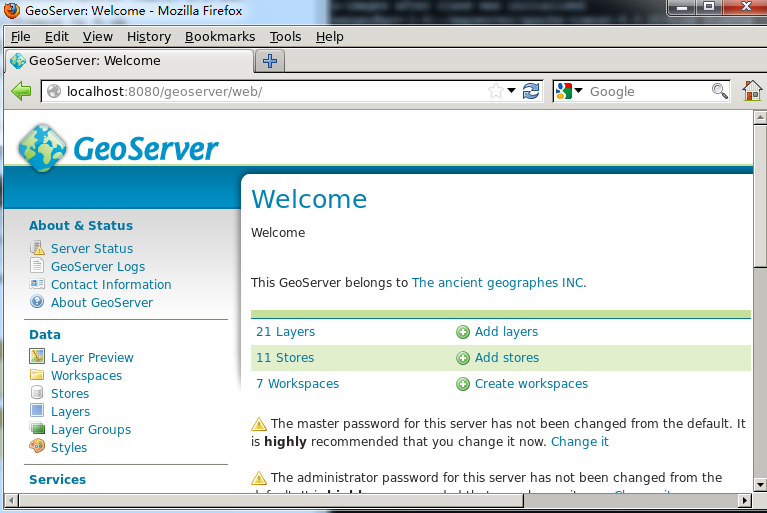Click the GeoServer globe logo
767x513 pixels.
(42, 148)
